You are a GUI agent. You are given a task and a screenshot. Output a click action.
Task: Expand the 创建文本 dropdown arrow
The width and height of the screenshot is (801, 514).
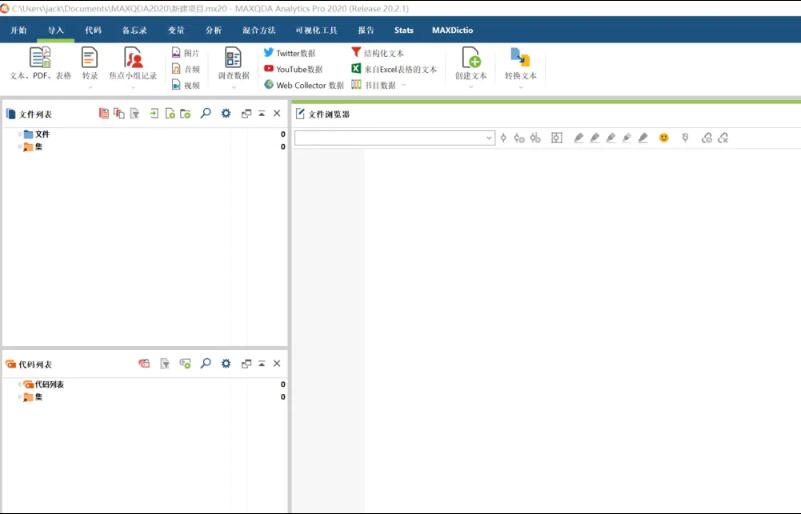point(471,87)
